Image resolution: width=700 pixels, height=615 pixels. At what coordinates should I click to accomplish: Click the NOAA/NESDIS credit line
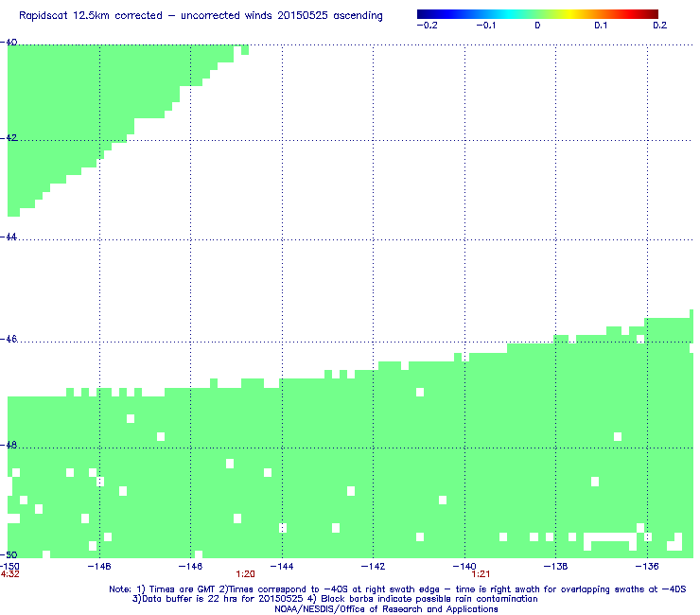(386, 609)
